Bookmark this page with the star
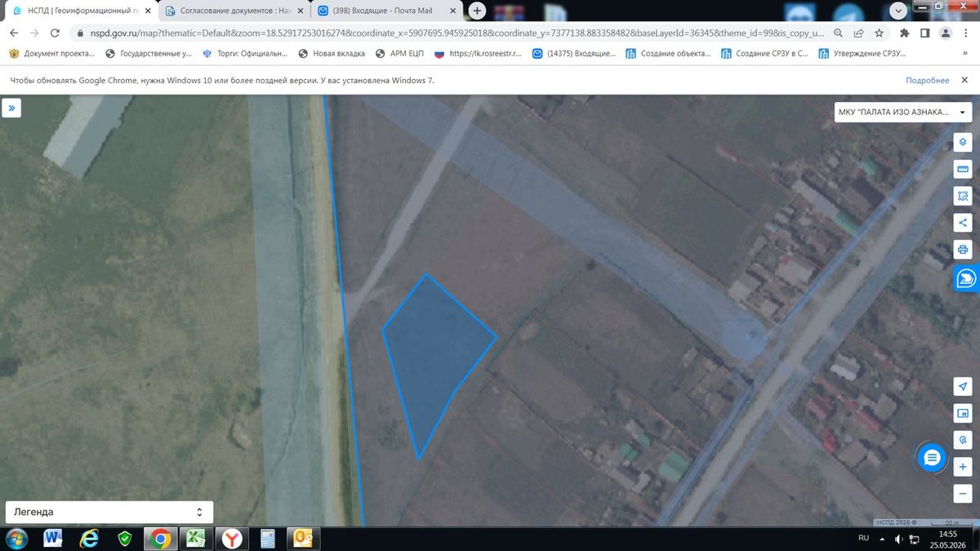 [879, 33]
